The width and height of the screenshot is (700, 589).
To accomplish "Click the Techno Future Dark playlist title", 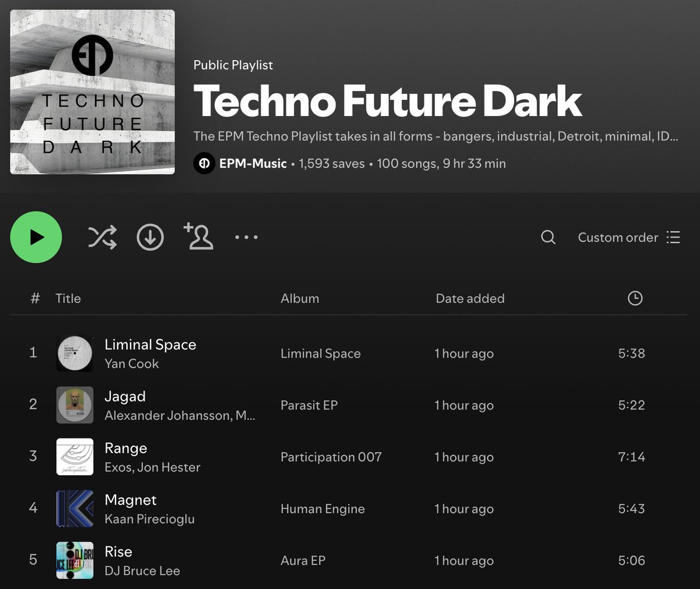I will point(388,101).
